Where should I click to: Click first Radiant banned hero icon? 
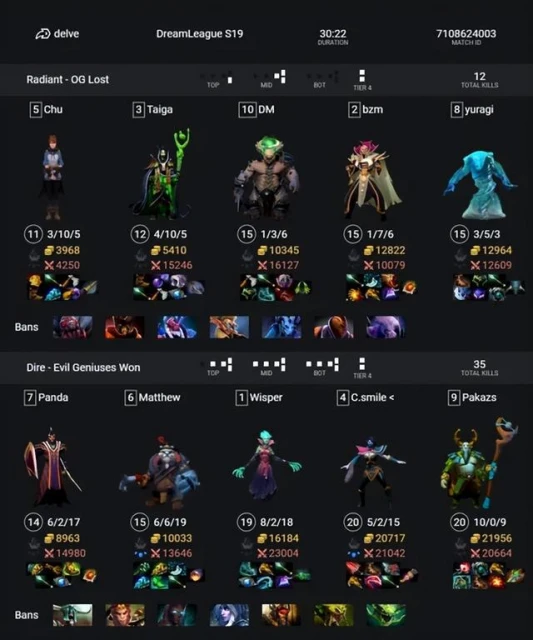(x=73, y=327)
